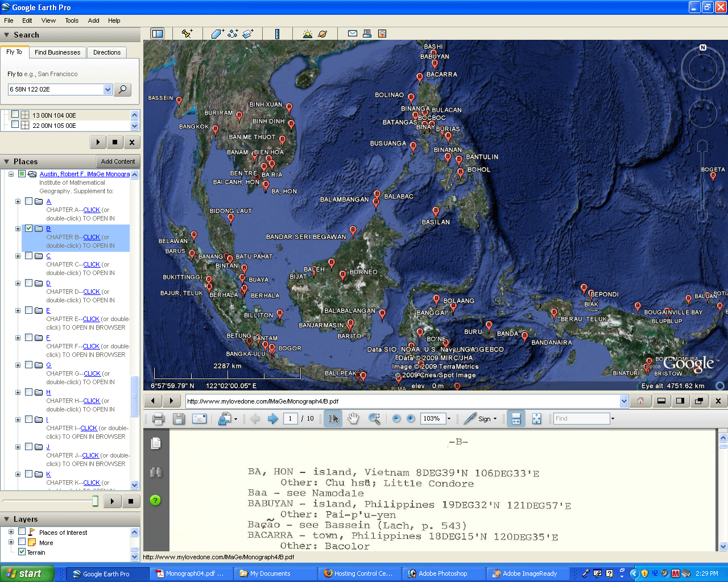Toggle the sidebar visibility icon
The height and width of the screenshot is (582, 728).
point(157,34)
